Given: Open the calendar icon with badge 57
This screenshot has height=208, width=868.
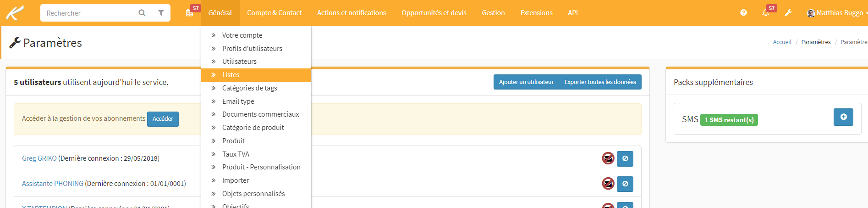Looking at the screenshot, I should (190, 12).
